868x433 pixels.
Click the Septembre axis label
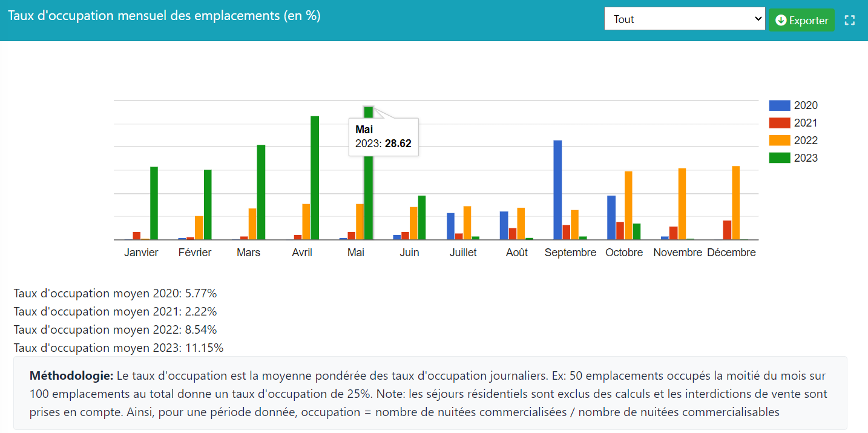pos(570,253)
